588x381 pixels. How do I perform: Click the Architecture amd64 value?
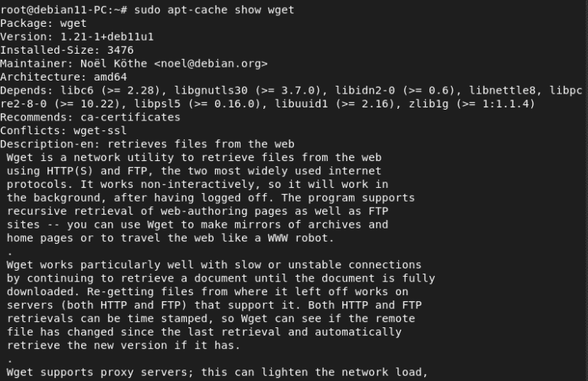[x=110, y=77]
